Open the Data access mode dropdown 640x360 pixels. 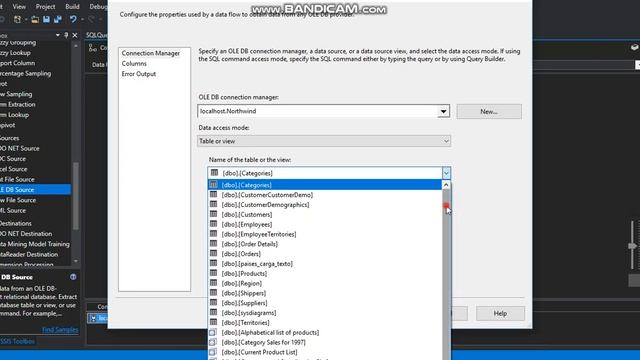point(446,141)
